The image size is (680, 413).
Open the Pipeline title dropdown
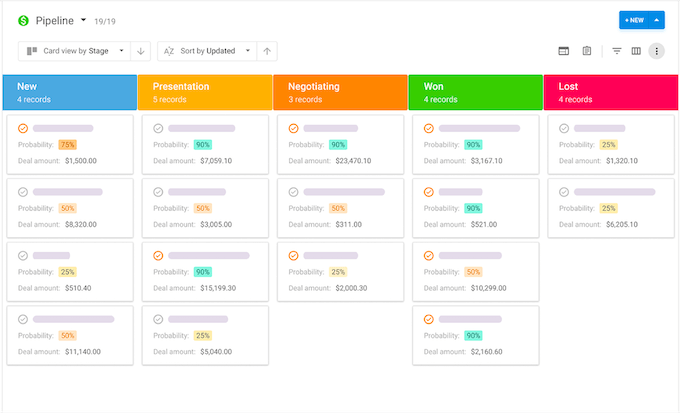point(84,20)
